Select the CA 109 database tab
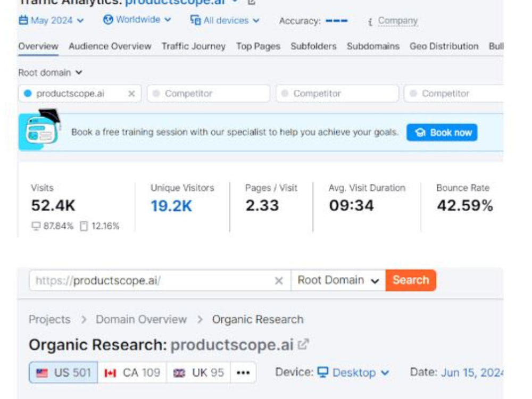This screenshot has height=399, width=532. point(132,372)
